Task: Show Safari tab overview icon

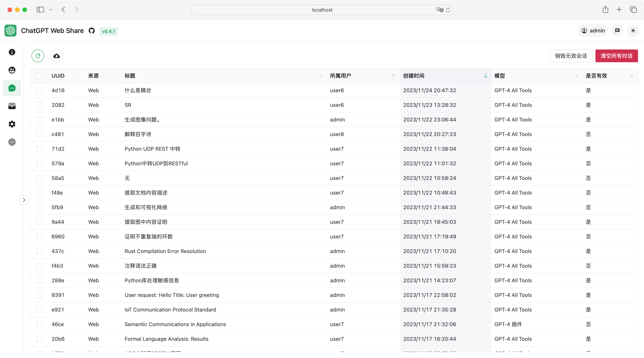Action: coord(633,10)
